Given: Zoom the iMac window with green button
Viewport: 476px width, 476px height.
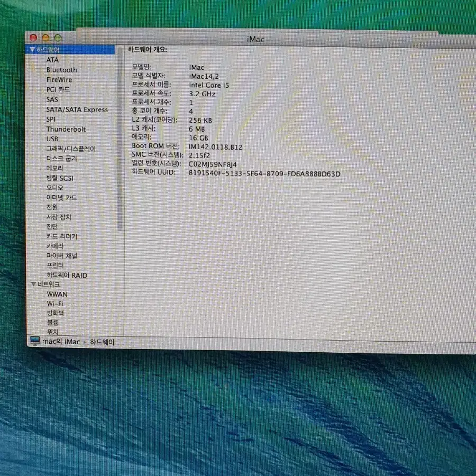Looking at the screenshot, I should click(58, 38).
